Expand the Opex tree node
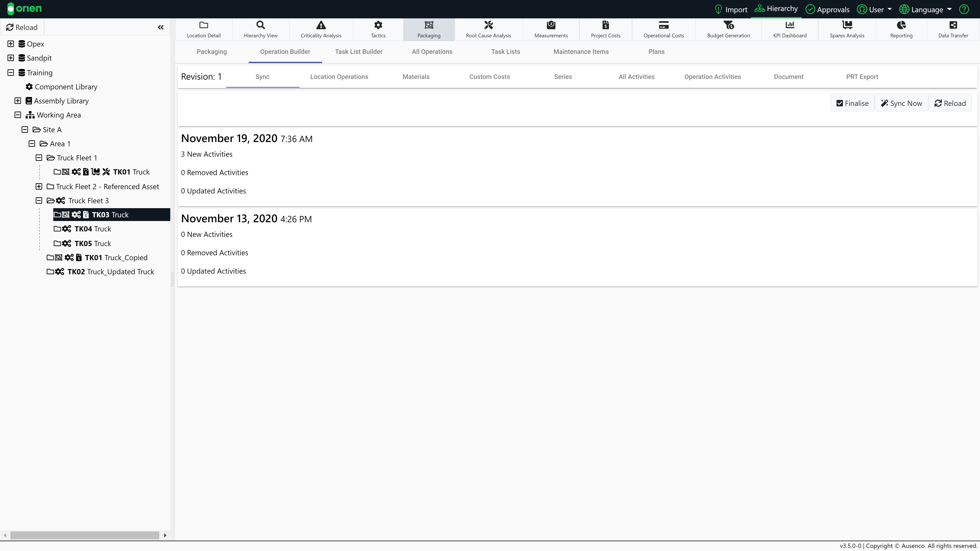 click(11, 44)
